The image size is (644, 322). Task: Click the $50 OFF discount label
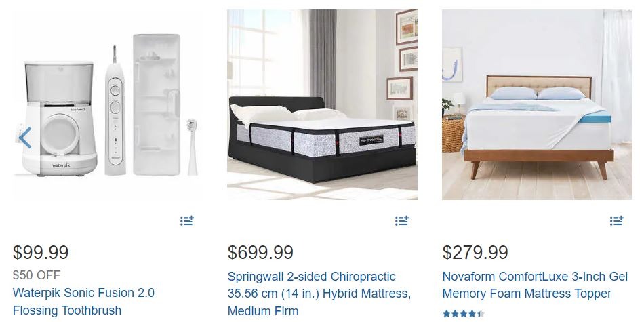[x=37, y=275]
